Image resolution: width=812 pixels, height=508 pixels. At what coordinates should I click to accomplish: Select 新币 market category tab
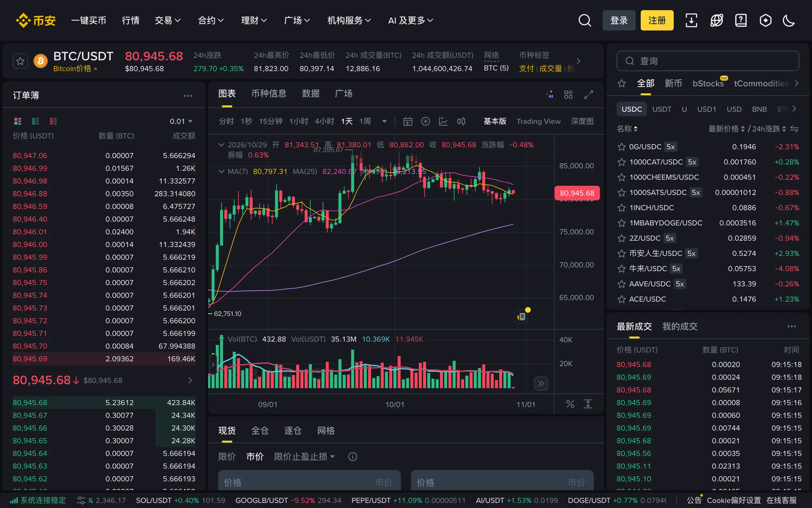pyautogui.click(x=673, y=83)
